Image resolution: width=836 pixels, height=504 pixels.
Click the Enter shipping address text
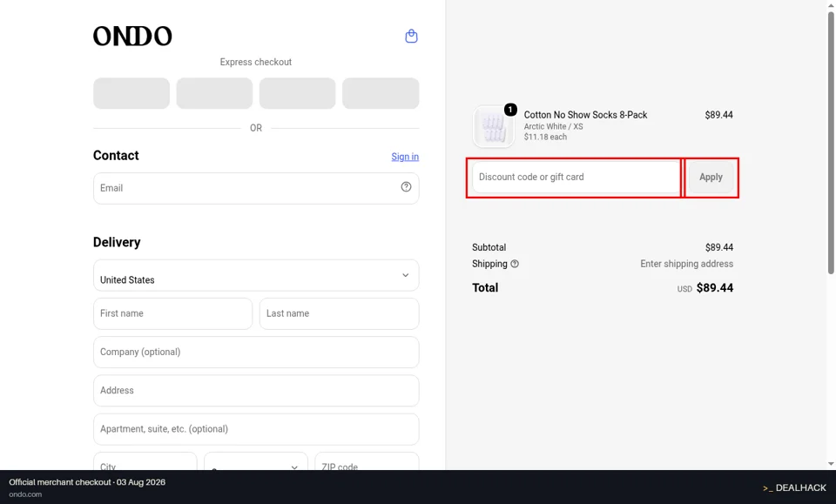687,264
